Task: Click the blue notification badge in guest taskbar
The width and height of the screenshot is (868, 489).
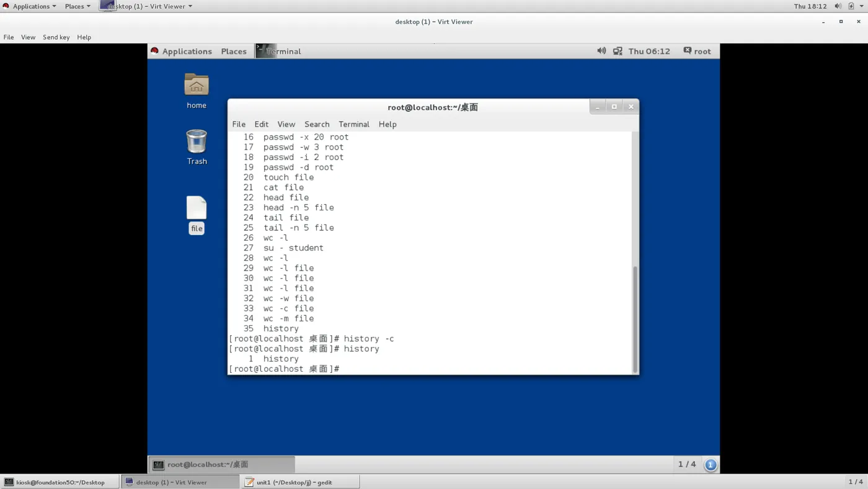Action: click(711, 464)
